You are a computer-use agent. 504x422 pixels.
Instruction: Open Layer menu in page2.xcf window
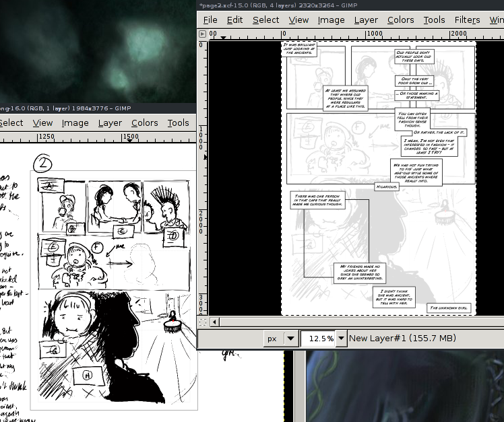tap(366, 20)
